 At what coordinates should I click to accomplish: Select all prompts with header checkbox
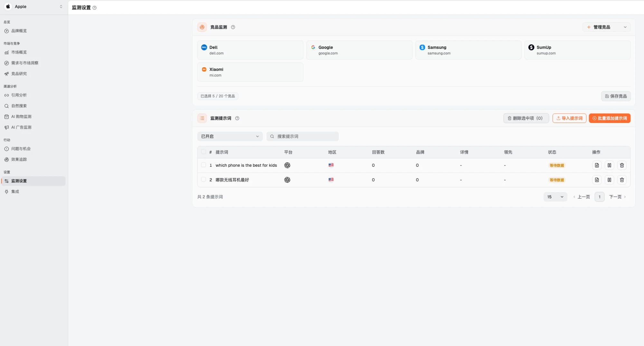pyautogui.click(x=204, y=152)
